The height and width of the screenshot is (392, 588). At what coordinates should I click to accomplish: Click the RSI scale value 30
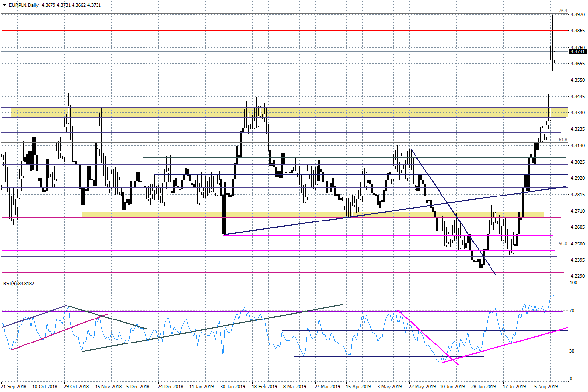pyautogui.click(x=572, y=351)
